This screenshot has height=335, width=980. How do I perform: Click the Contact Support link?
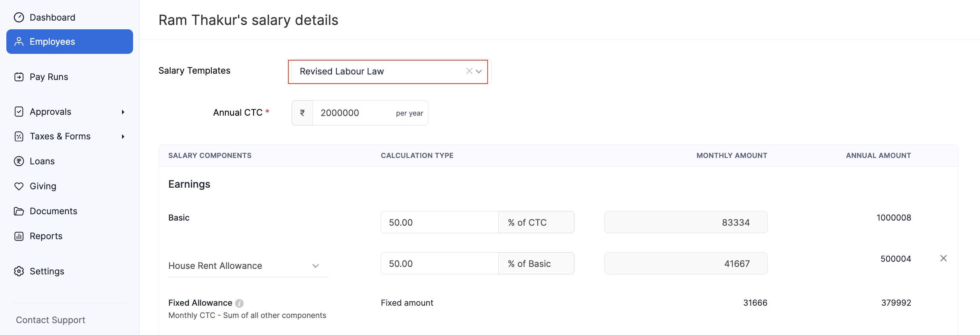click(50, 320)
